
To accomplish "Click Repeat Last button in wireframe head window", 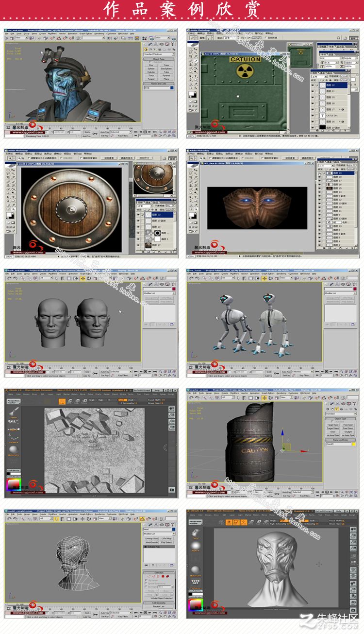I will click(159, 606).
